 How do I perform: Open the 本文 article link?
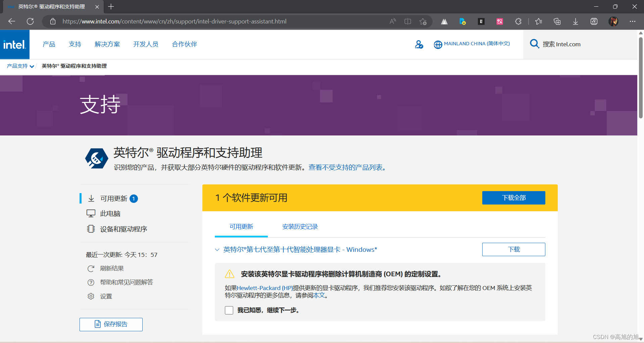(x=319, y=295)
